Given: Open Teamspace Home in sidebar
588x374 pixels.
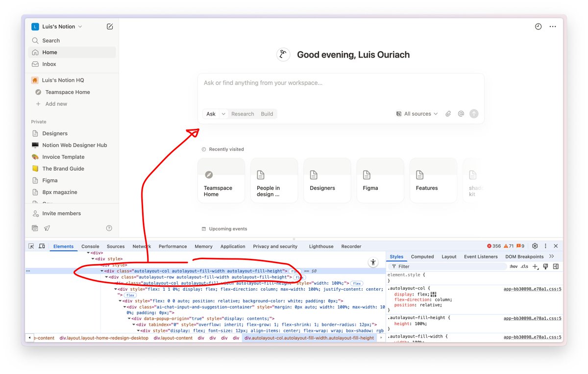Looking at the screenshot, I should point(72,92).
